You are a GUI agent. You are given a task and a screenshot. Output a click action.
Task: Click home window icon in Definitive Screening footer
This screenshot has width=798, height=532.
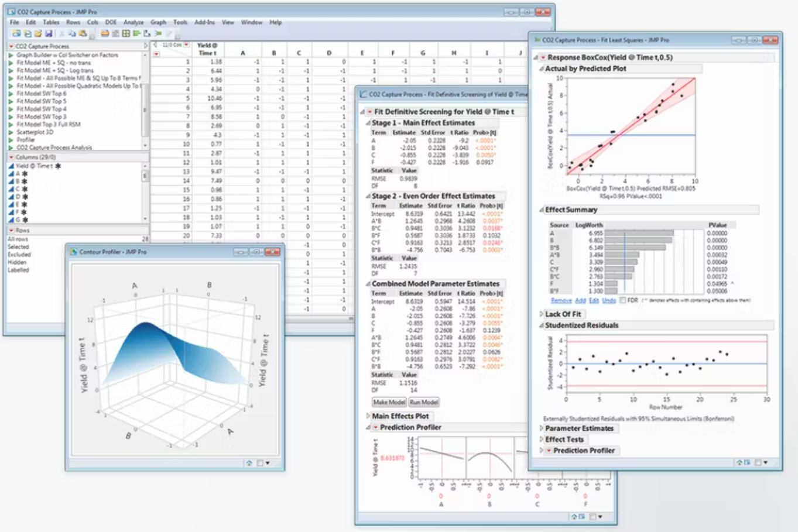tap(574, 517)
